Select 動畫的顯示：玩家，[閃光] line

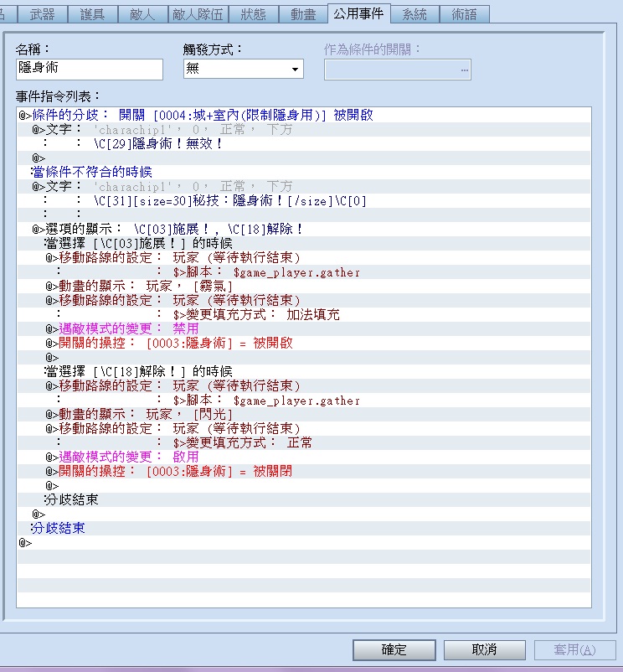point(304,414)
